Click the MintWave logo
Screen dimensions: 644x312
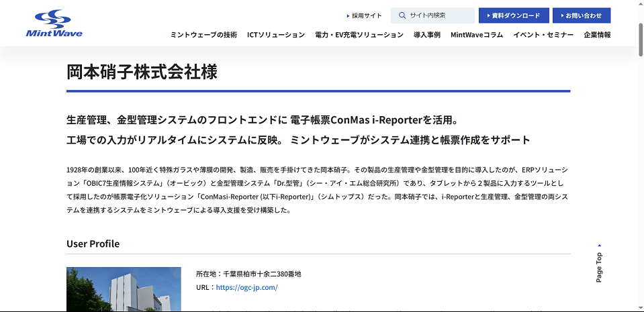(54, 23)
